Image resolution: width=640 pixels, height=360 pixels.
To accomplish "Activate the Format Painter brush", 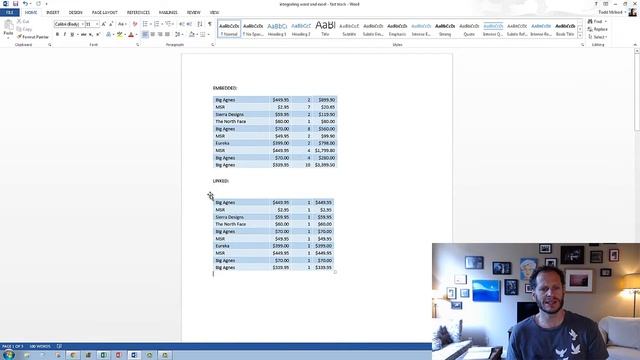I will tap(33, 37).
